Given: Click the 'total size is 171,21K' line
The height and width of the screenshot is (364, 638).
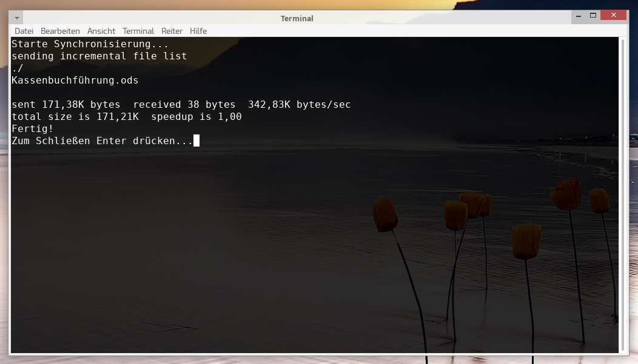Looking at the screenshot, I should point(127,117).
